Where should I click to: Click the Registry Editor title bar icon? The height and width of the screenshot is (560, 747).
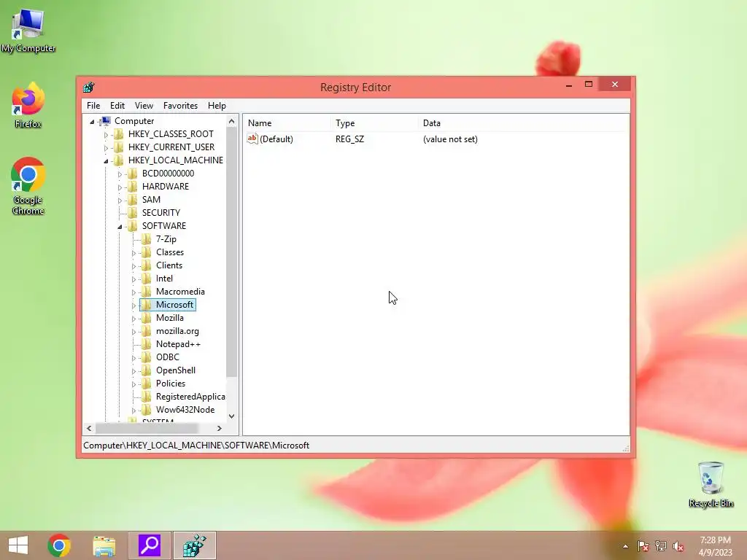pos(88,87)
